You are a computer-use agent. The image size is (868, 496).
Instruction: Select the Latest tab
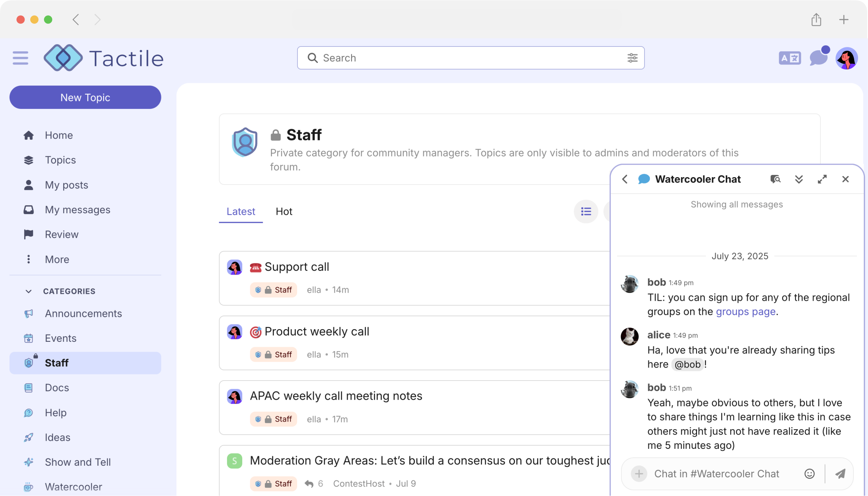click(241, 211)
